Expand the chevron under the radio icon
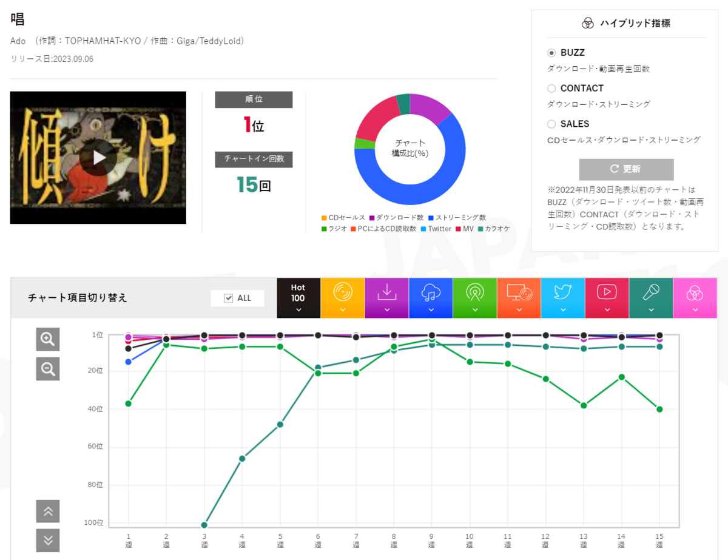Viewport: 728px width, 560px height. (x=474, y=309)
